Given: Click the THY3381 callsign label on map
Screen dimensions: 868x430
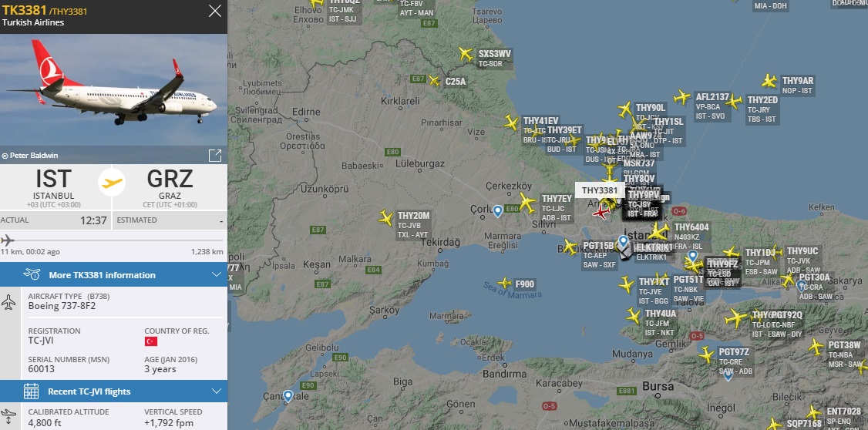Looking at the screenshot, I should (600, 190).
